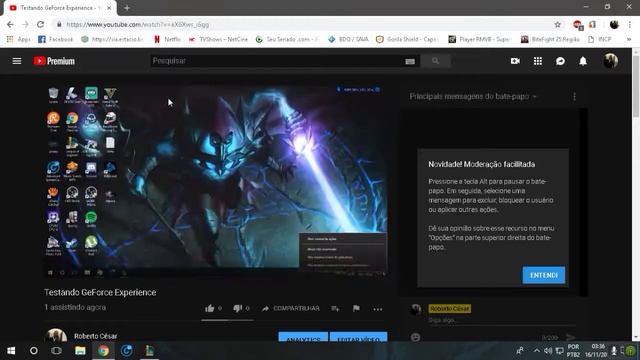The height and width of the screenshot is (360, 640).
Task: Open the TVShows - NetCine bookmark
Action: click(x=218, y=39)
